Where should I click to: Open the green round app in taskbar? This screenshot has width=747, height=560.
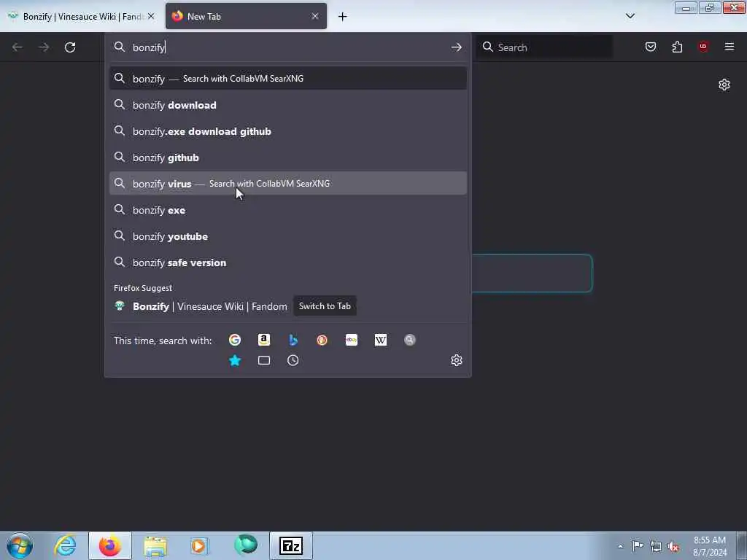click(246, 545)
